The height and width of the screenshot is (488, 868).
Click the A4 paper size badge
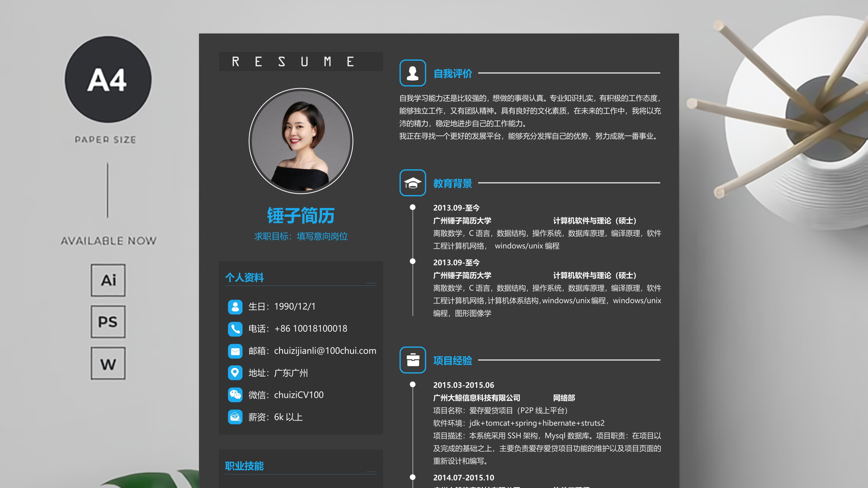point(108,80)
